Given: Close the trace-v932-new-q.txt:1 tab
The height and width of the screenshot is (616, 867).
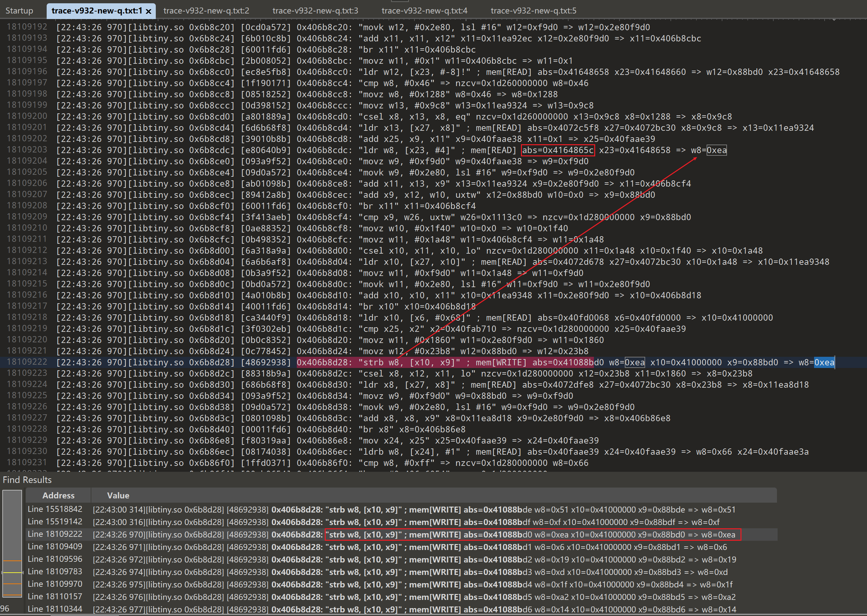Looking at the screenshot, I should click(149, 11).
